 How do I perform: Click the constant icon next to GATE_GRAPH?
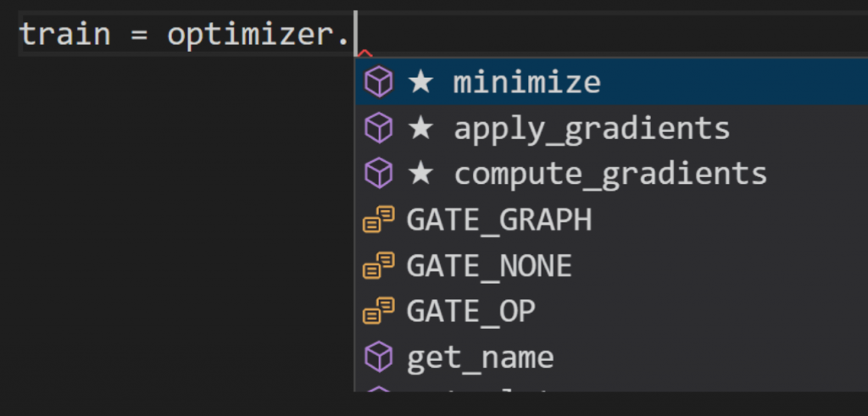point(378,219)
